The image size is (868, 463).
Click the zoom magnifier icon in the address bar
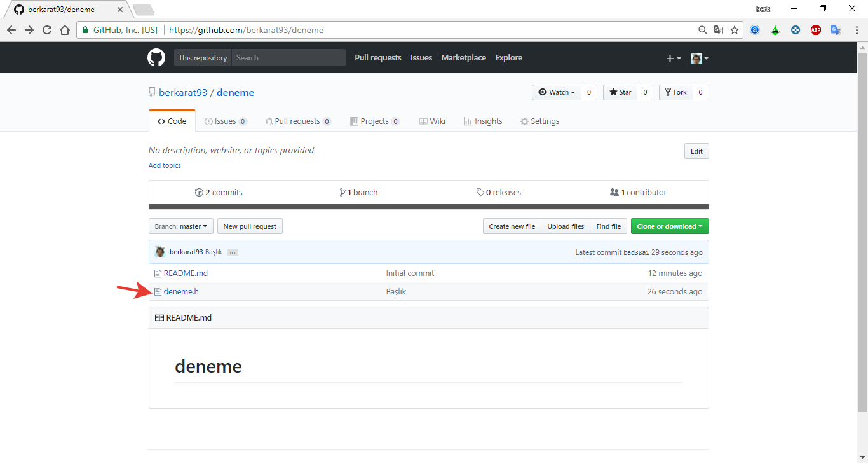pyautogui.click(x=703, y=30)
